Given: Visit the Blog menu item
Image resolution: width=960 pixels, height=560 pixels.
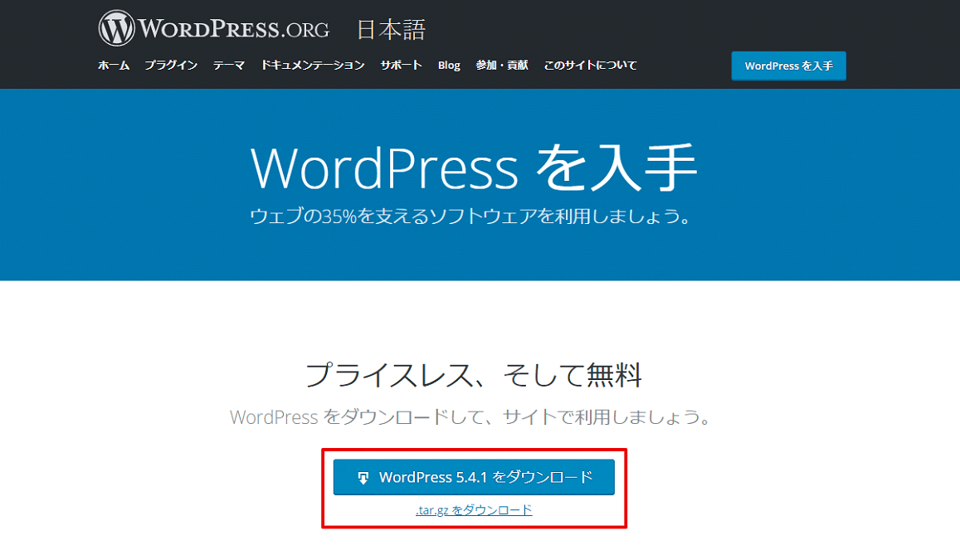Looking at the screenshot, I should pos(449,66).
